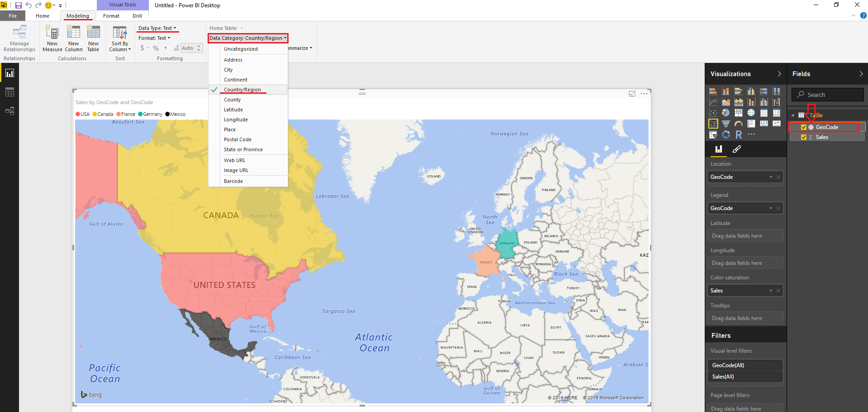Select the Pie chart visualization

726,113
